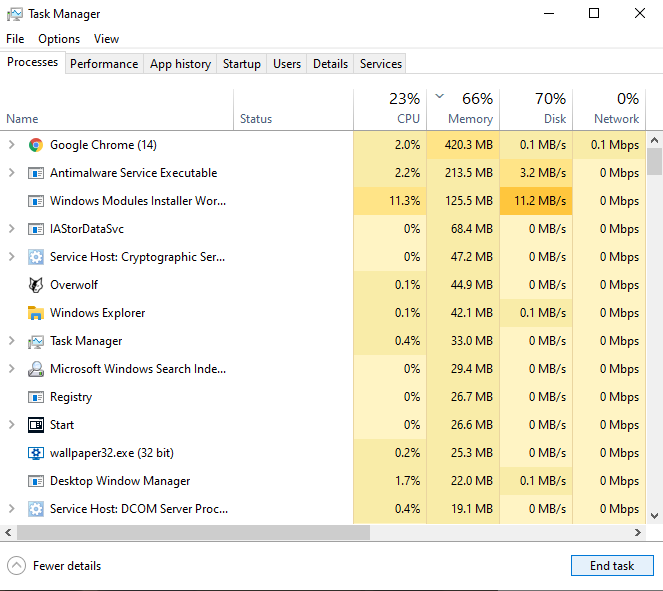Click the 0.1 Mbps network cell
This screenshot has height=591, width=663.
(x=609, y=145)
